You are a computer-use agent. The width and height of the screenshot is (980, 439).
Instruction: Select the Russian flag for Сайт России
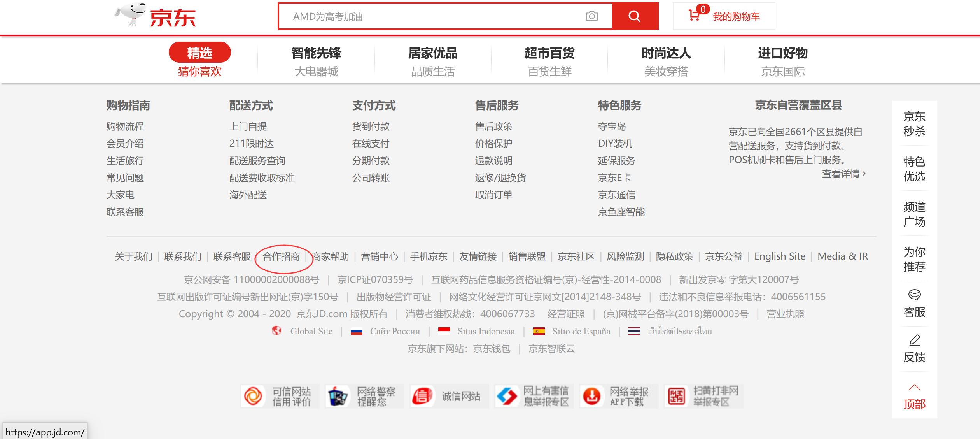(x=357, y=332)
